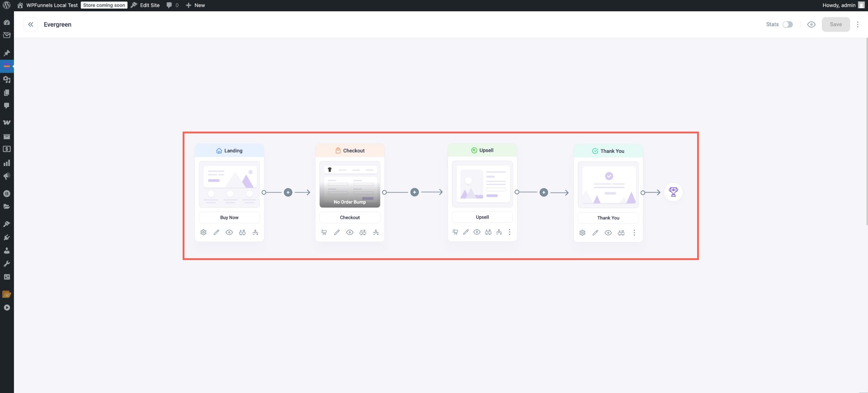Open Posts pin icon in sidebar
The height and width of the screenshot is (393, 868).
click(x=7, y=53)
